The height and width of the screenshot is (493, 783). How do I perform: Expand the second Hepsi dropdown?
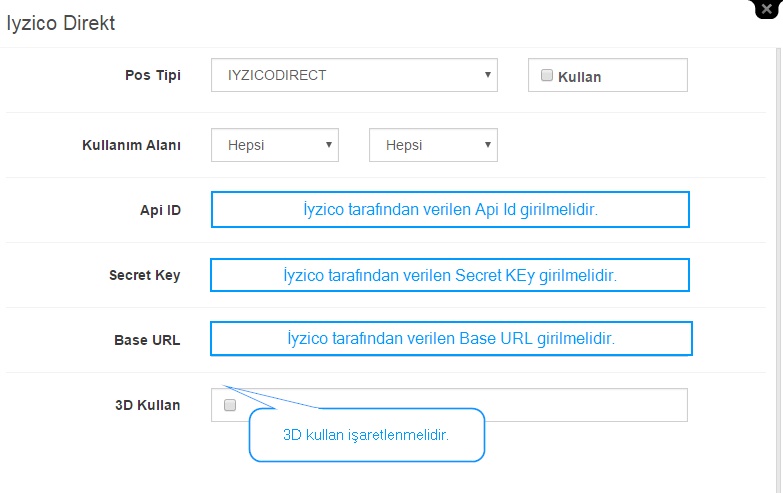(433, 145)
